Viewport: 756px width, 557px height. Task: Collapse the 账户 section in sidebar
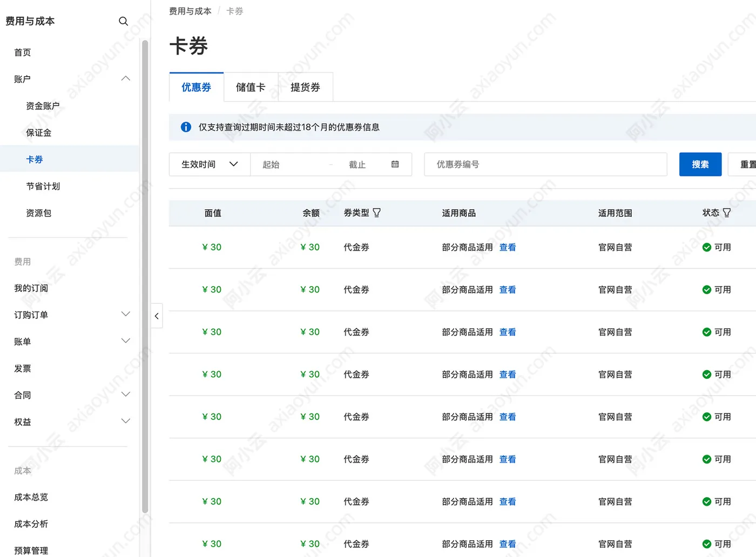(126, 78)
